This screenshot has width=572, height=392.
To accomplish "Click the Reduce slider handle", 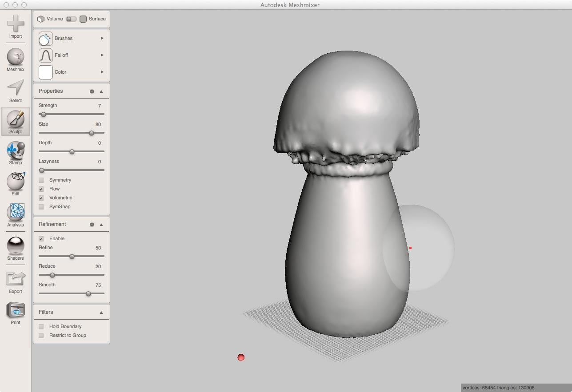I will (x=52, y=275).
